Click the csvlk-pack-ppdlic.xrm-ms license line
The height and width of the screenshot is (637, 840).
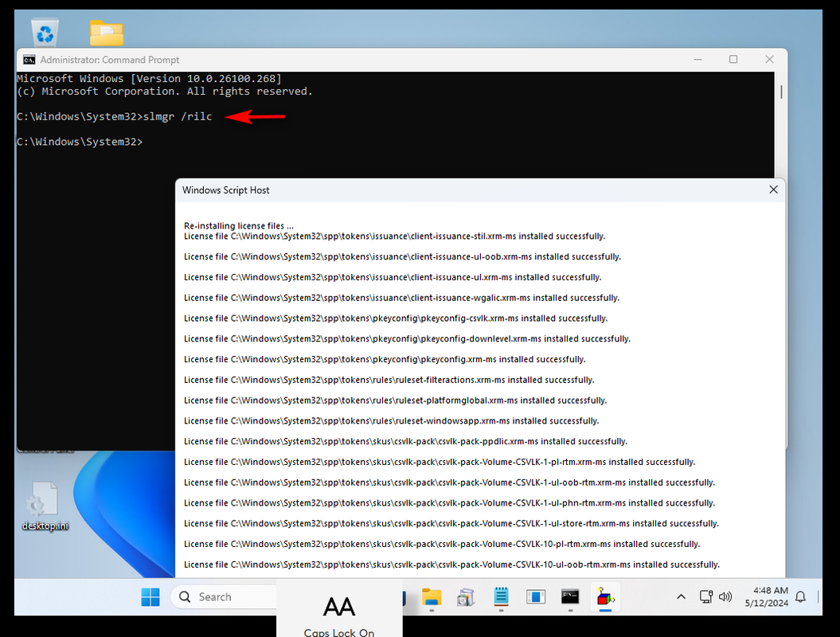tap(405, 441)
